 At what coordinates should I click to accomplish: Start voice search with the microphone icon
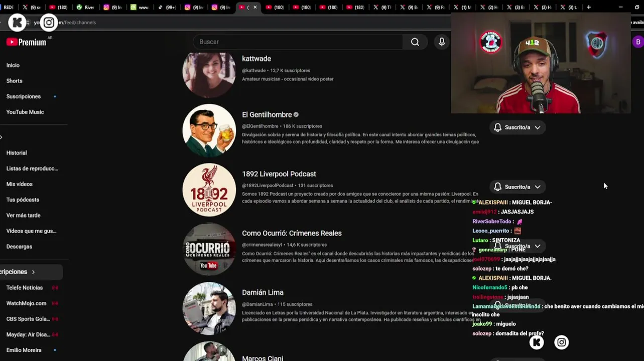point(442,42)
